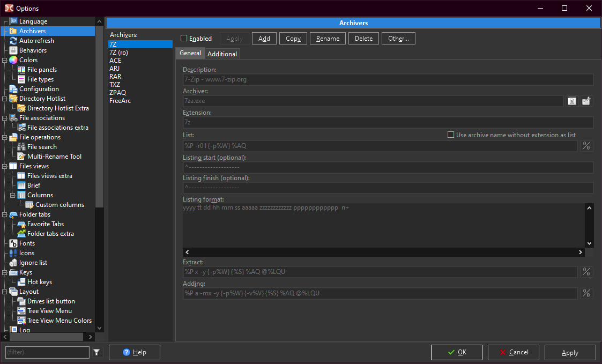
Task: Enable the selected archiver checkbox
Action: (x=184, y=38)
